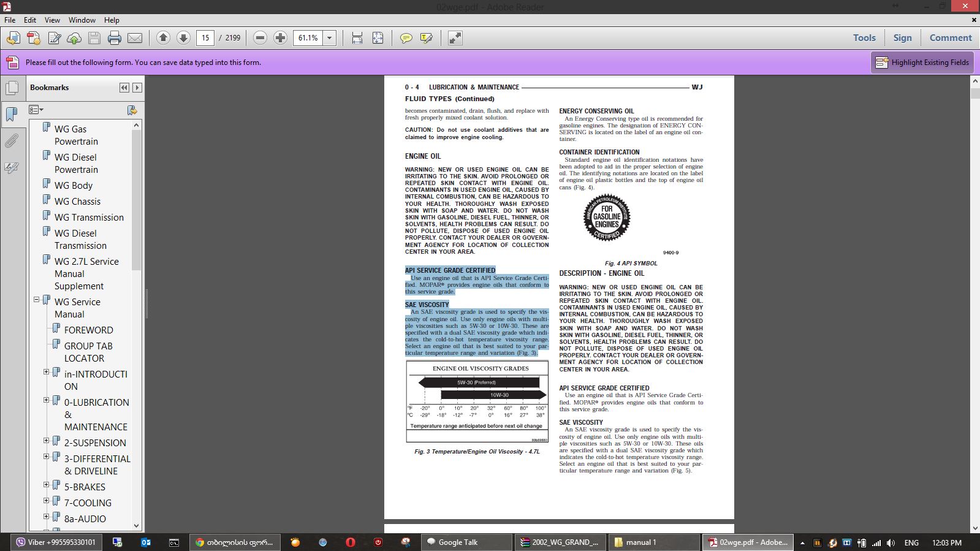This screenshot has height=551, width=980.
Task: Expand the 2-SUSPENSION bookmark node
Action: (x=47, y=441)
